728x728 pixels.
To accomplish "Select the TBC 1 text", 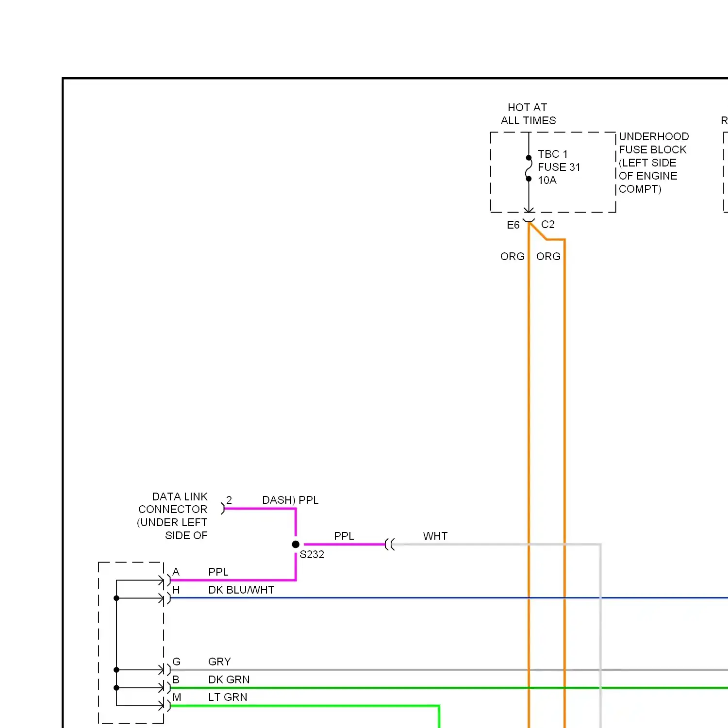I will click(x=552, y=154).
